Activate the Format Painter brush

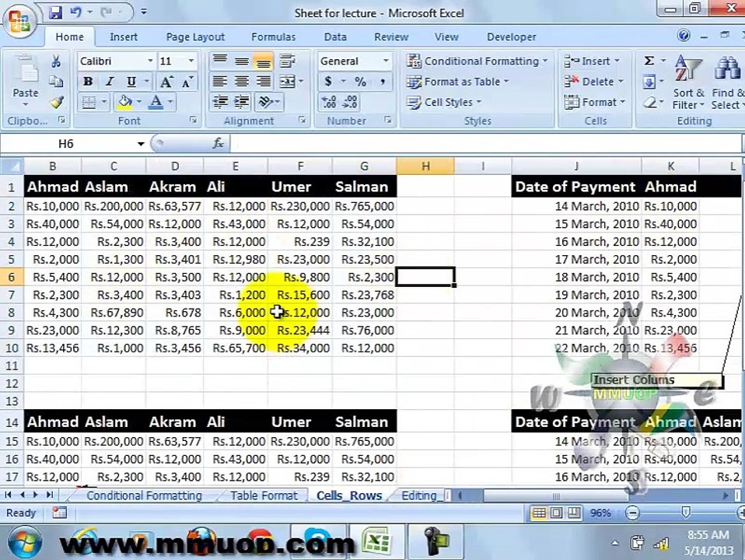(57, 102)
